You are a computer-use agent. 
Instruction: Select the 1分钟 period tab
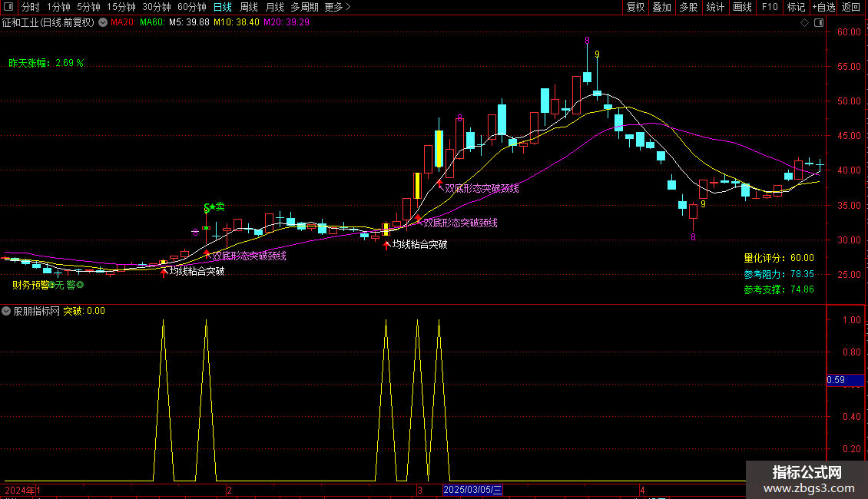pos(58,7)
